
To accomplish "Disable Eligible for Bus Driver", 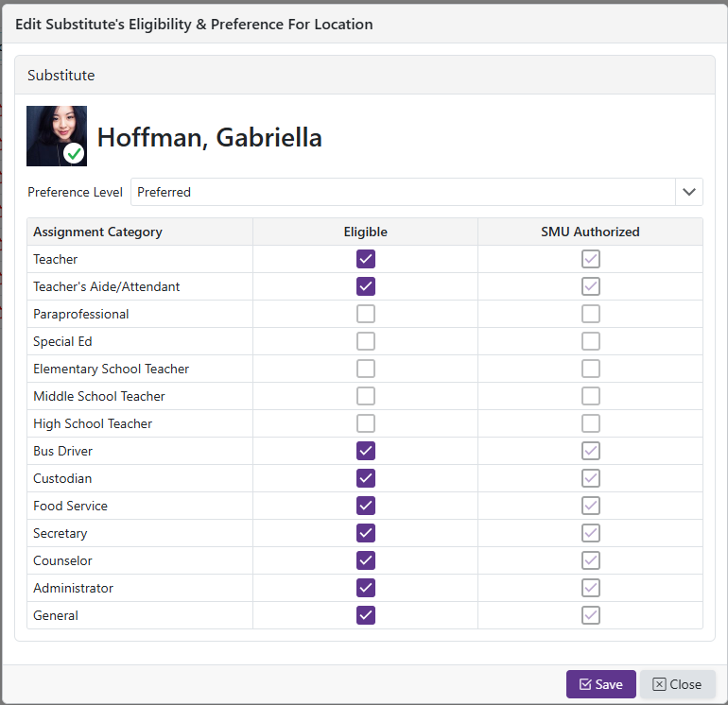I will click(x=366, y=451).
